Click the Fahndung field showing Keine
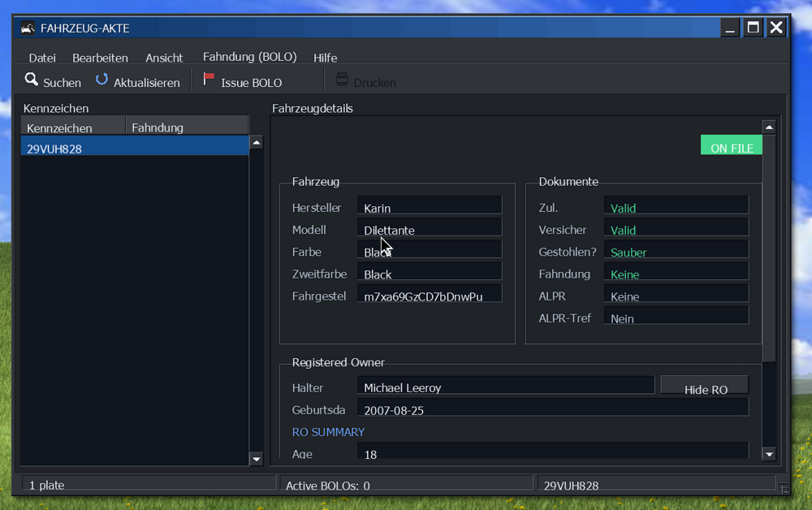The height and width of the screenshot is (510, 812). tap(676, 272)
